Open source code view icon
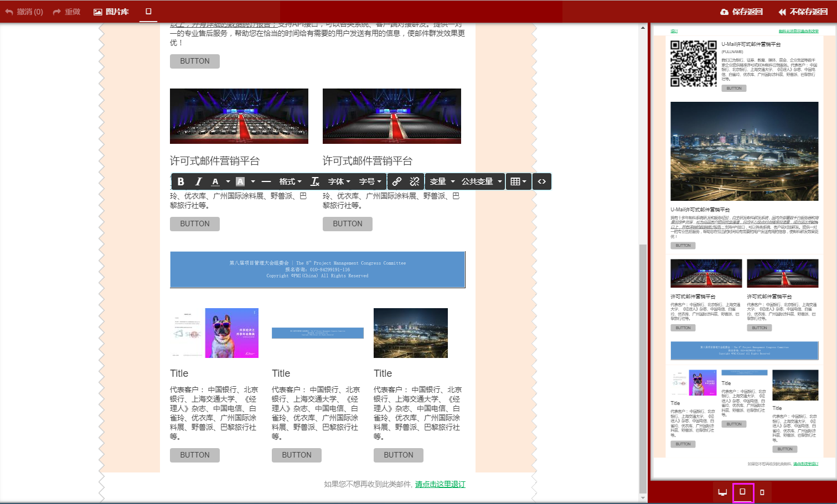The image size is (837, 504). pyautogui.click(x=541, y=181)
